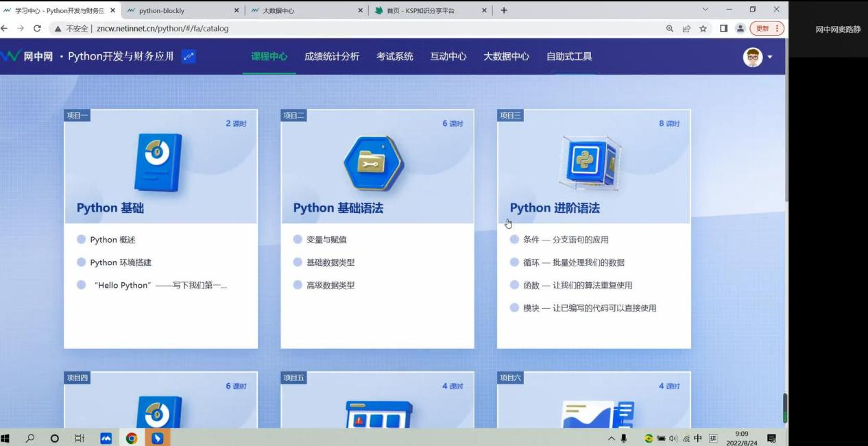Image resolution: width=868 pixels, height=446 pixels.
Task: Open the Python 环境搭建 lesson
Action: [121, 262]
